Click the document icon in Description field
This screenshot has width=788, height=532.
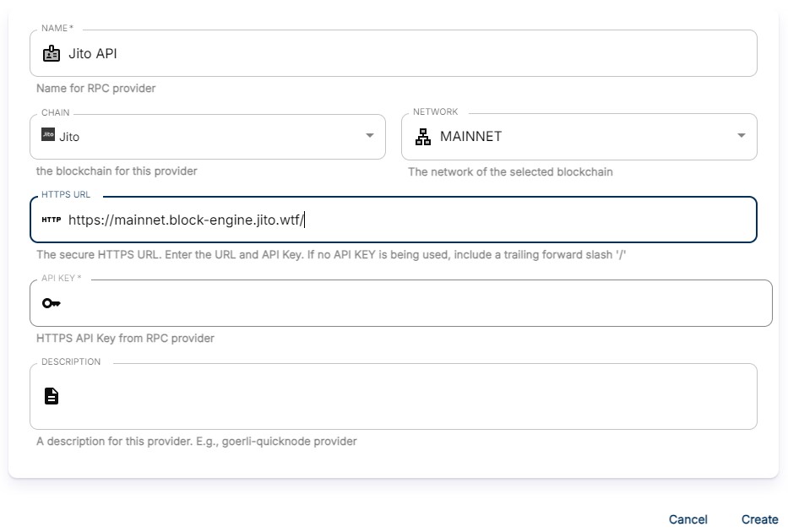[x=52, y=396]
